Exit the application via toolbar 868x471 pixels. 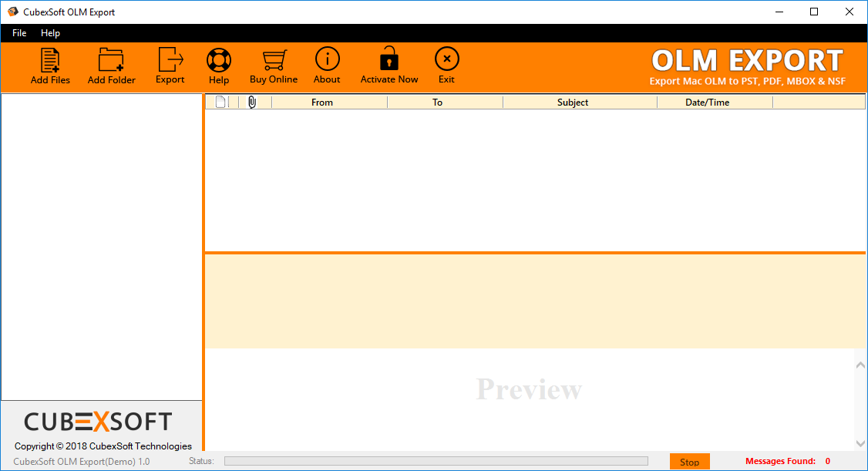tap(447, 66)
